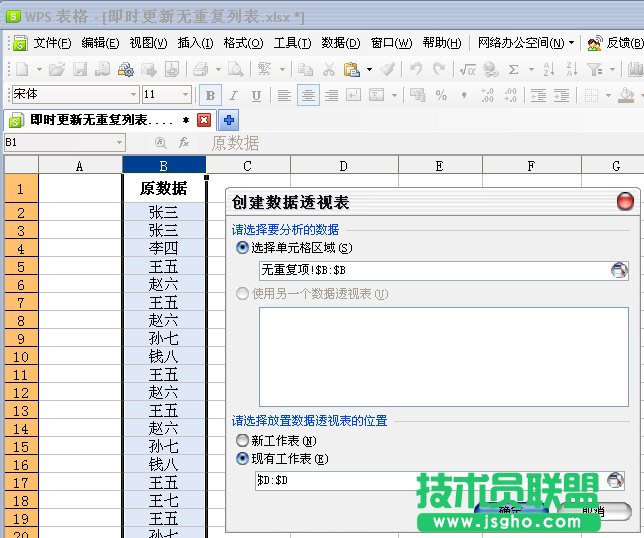Cut selection with the scissors icon
The image size is (644, 538).
click(x=329, y=69)
